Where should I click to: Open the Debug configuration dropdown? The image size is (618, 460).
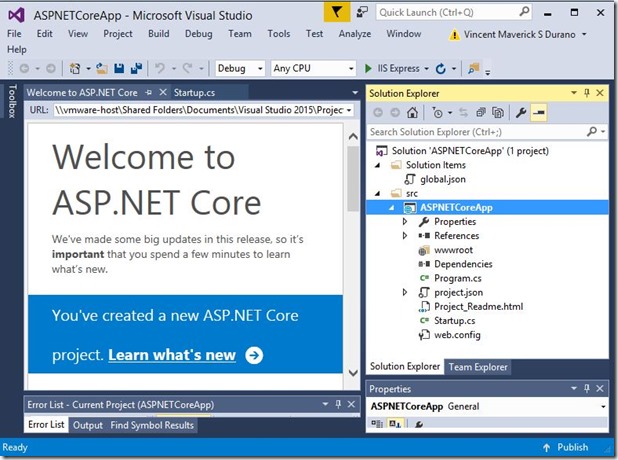click(240, 69)
